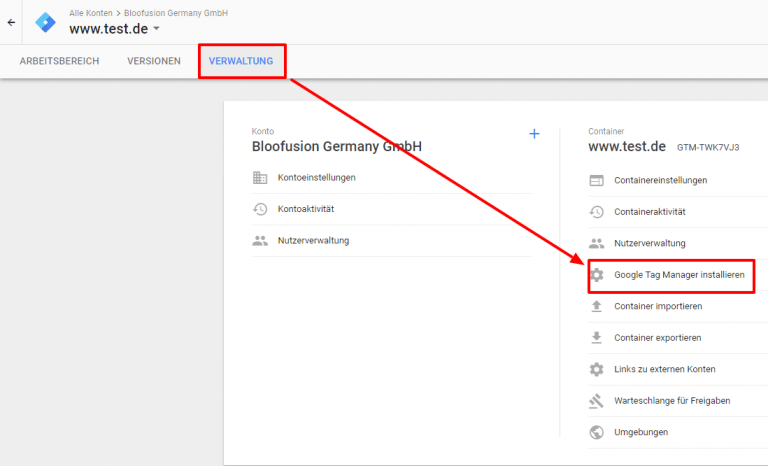Open the Alle Konten breadcrumb link

[91, 13]
